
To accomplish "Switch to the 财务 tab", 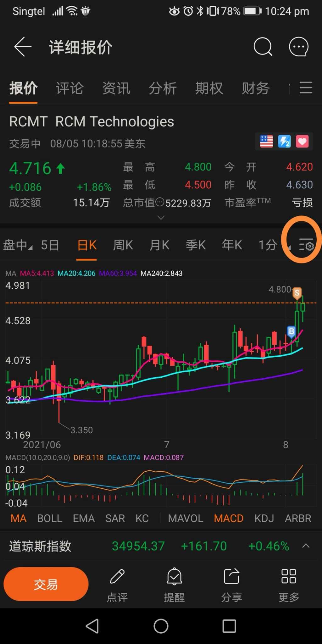I will pyautogui.click(x=256, y=88).
